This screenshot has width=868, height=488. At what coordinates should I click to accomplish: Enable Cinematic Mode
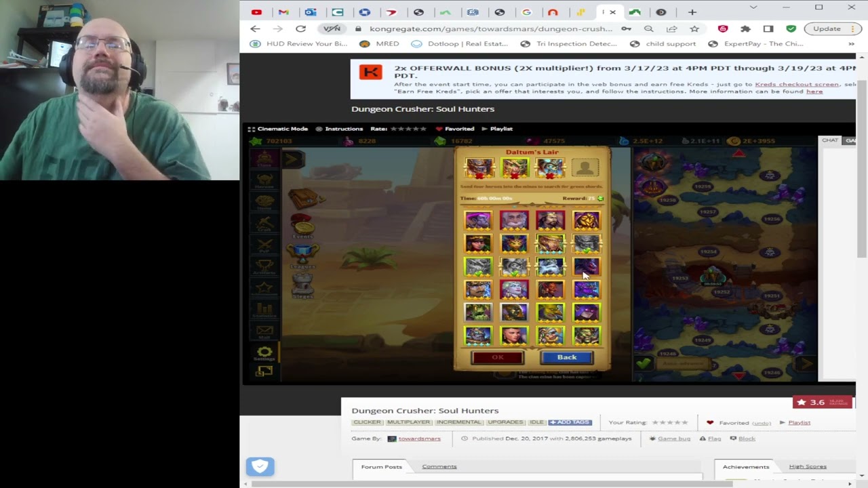pos(278,129)
